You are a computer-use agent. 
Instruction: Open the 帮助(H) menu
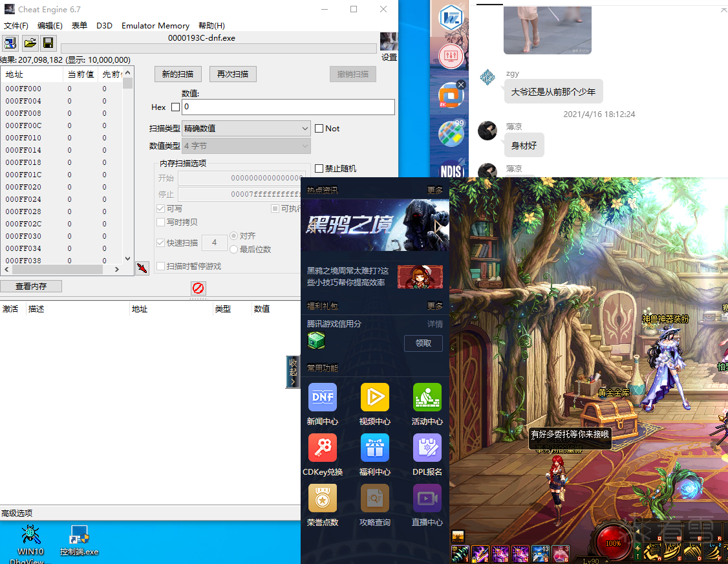pos(211,26)
